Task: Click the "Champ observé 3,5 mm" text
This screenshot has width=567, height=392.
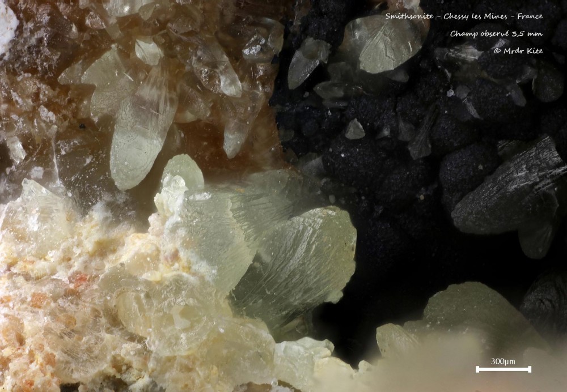Action: pos(496,33)
